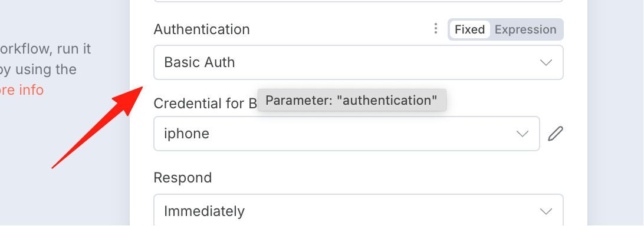Click the empty area right of the Authentication label
Image resolution: width=644 pixels, height=226 pixels.
click(340, 29)
